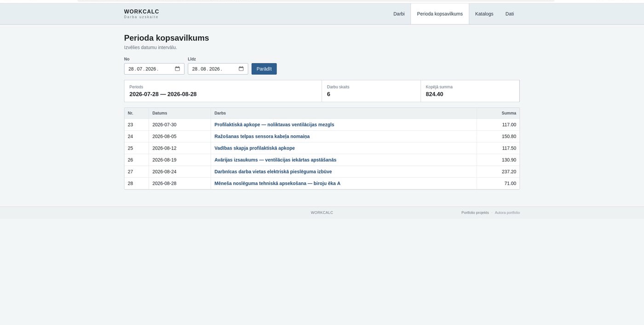Follow the Autora portfolio footer link
This screenshot has height=325, width=644.
(x=507, y=213)
